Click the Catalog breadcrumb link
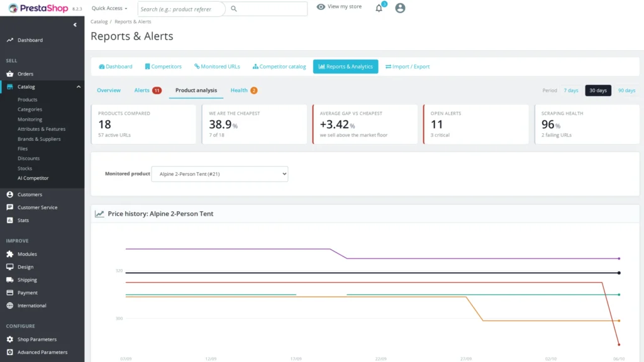644x362 pixels. tap(99, 22)
